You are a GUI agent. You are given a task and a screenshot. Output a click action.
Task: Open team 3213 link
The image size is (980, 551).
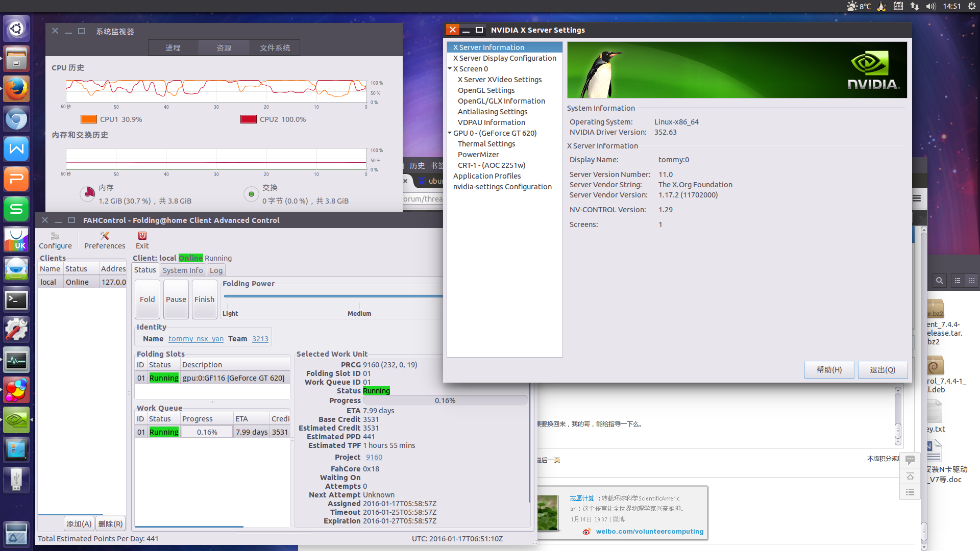pyautogui.click(x=260, y=339)
